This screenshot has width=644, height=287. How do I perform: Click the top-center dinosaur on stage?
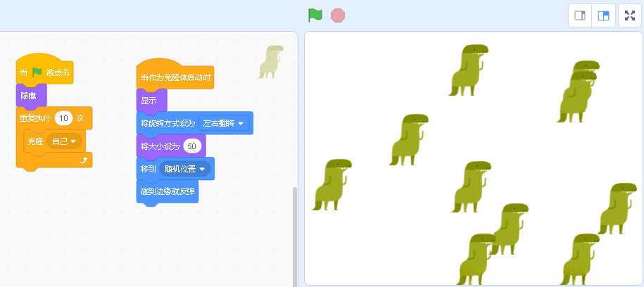(469, 70)
